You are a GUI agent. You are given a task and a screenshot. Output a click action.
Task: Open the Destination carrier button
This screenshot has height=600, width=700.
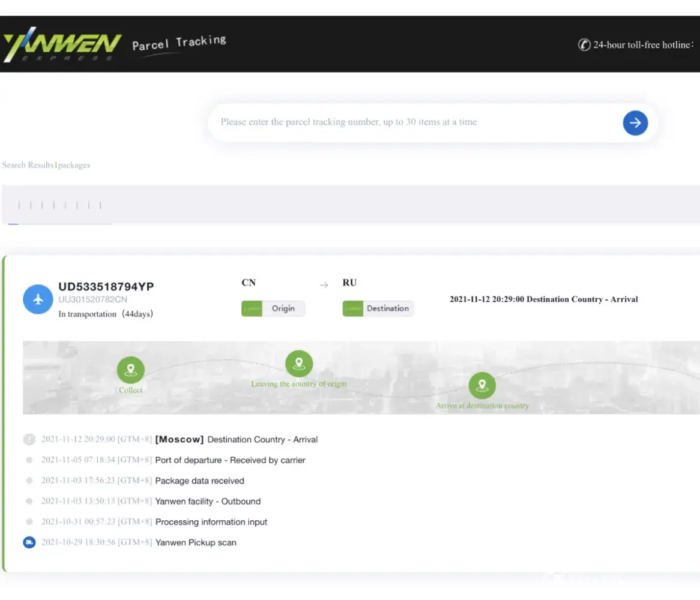tap(378, 308)
